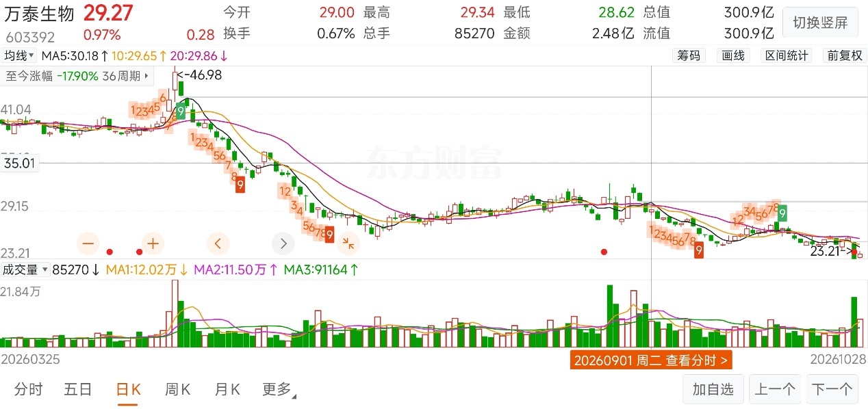868x409 pixels.
Task: Select the 日K tab
Action: [x=127, y=389]
